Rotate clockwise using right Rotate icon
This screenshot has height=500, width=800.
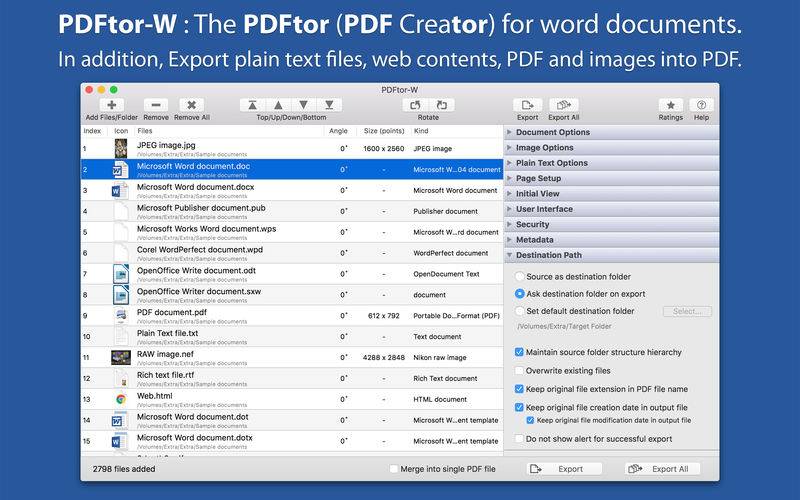[x=441, y=105]
